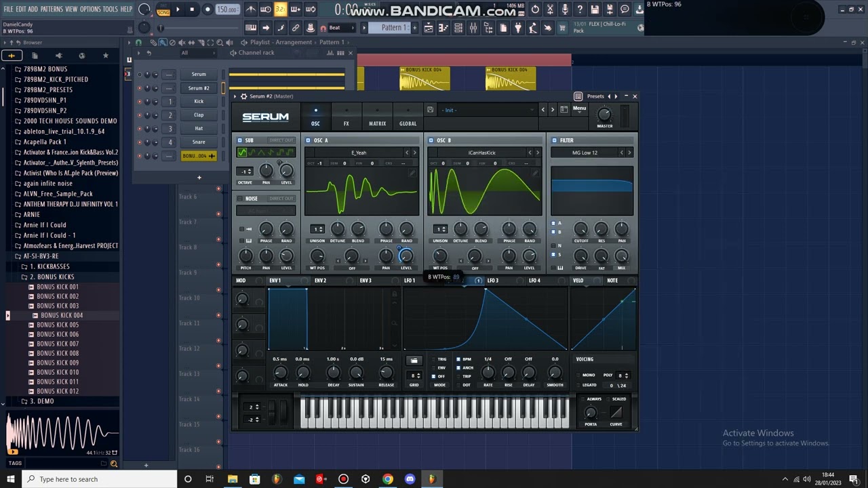Viewport: 868px width, 488px height.
Task: Click next wavetable arrow for OSC B
Action: [x=538, y=152]
